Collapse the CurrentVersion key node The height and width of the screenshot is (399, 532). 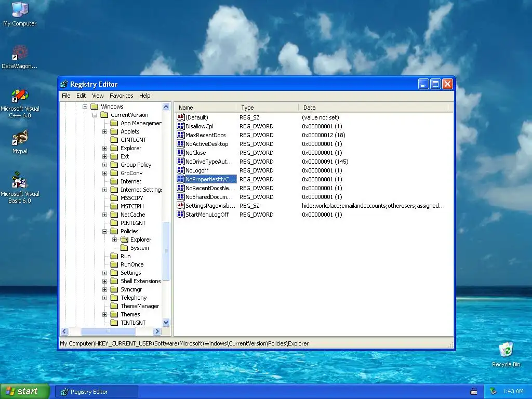tap(95, 115)
